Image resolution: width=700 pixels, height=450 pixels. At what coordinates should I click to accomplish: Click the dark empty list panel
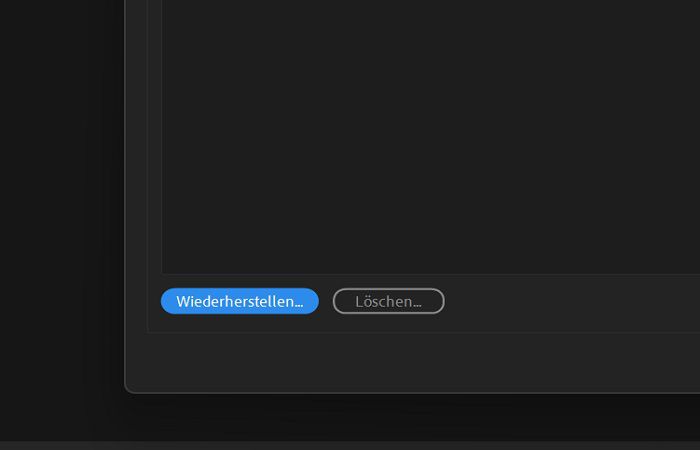pos(431,136)
